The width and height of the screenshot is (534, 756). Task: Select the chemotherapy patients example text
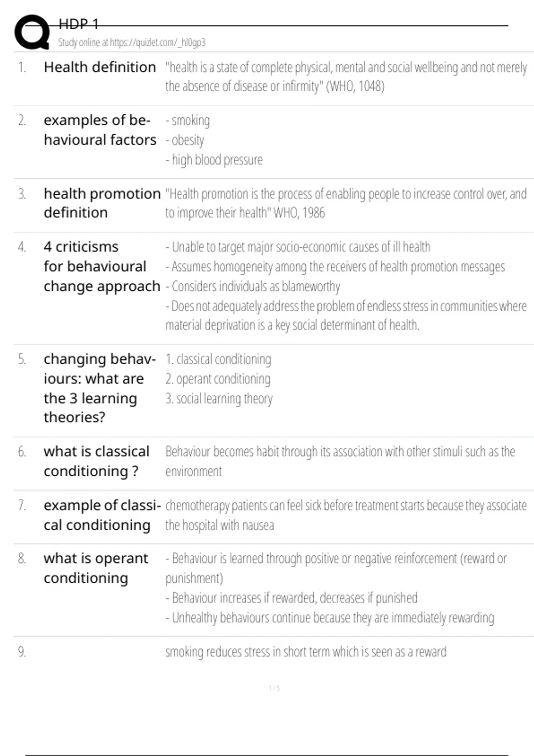[346, 515]
